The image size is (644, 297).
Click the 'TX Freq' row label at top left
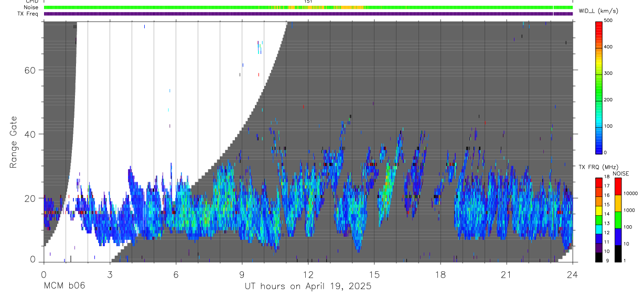28,14
